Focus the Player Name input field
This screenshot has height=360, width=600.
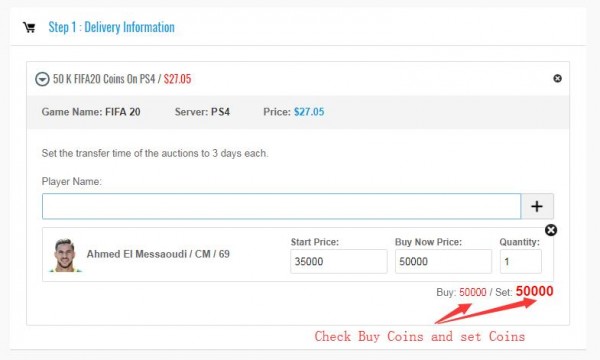tap(281, 206)
